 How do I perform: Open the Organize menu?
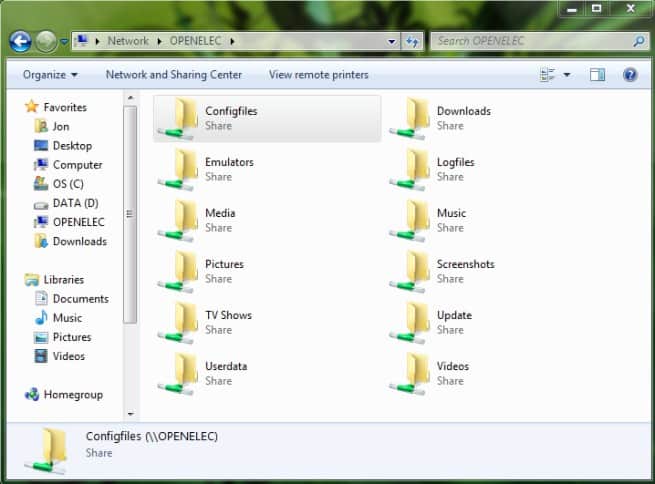point(50,75)
